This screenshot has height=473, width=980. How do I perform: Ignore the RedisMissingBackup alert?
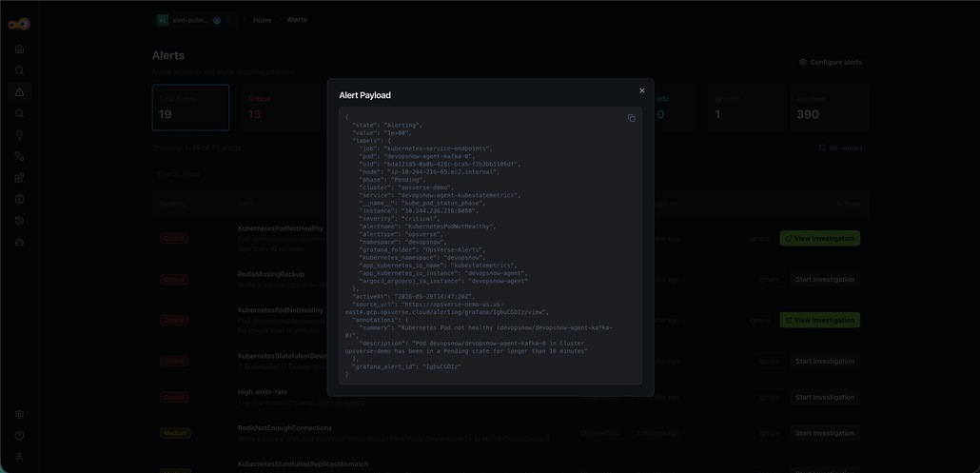[x=769, y=279]
